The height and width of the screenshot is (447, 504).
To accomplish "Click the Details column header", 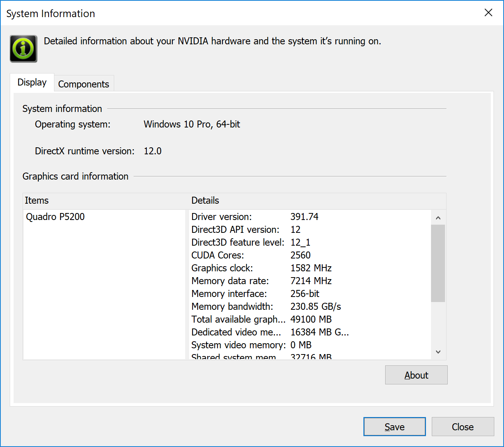I will coord(318,201).
